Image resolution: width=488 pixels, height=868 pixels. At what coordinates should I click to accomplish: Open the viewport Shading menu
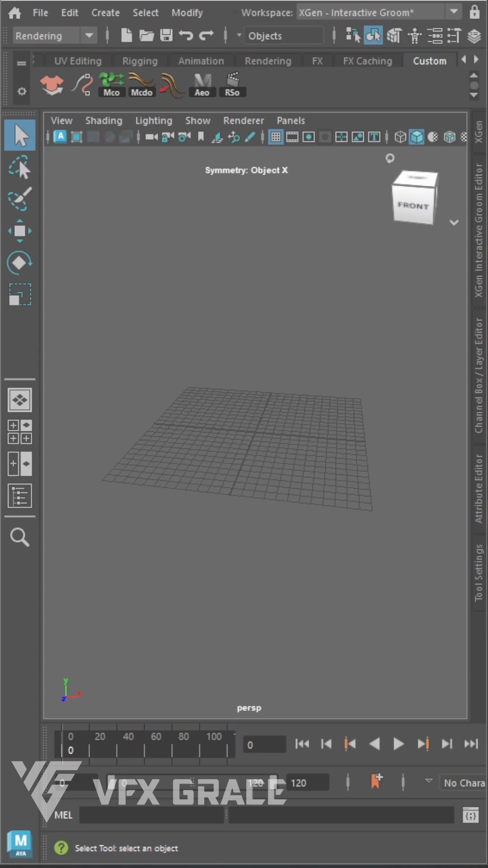[104, 121]
